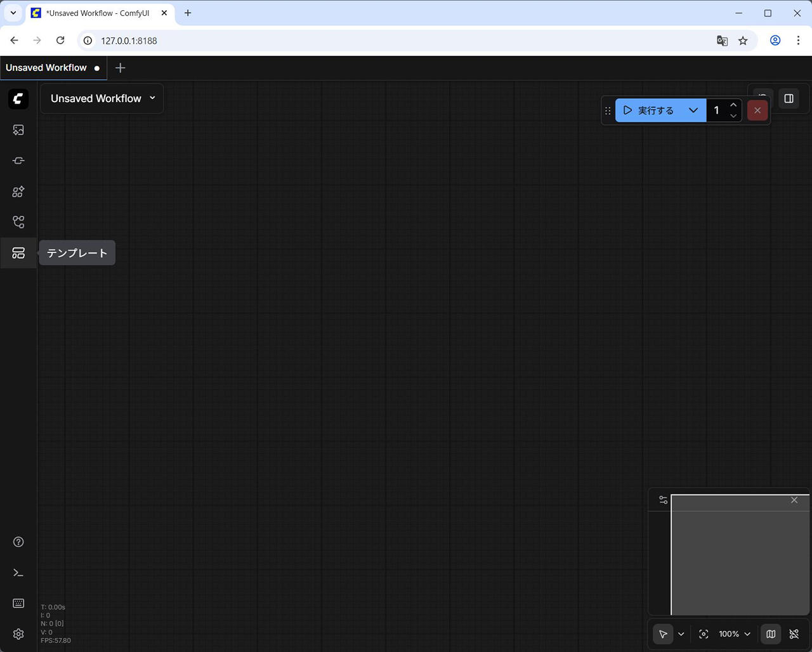
Task: Open the media assets sidebar icon
Action: (x=18, y=130)
